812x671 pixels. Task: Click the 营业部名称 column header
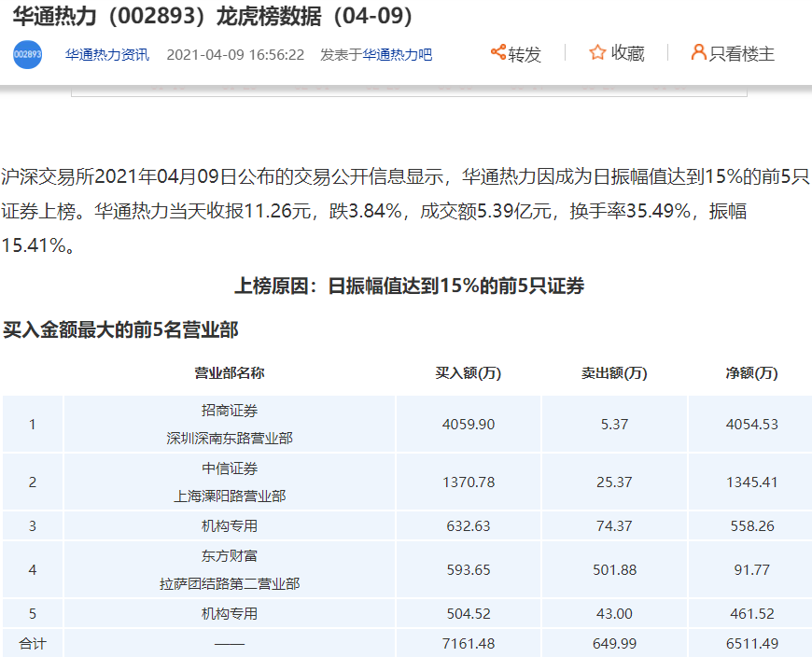(x=230, y=372)
